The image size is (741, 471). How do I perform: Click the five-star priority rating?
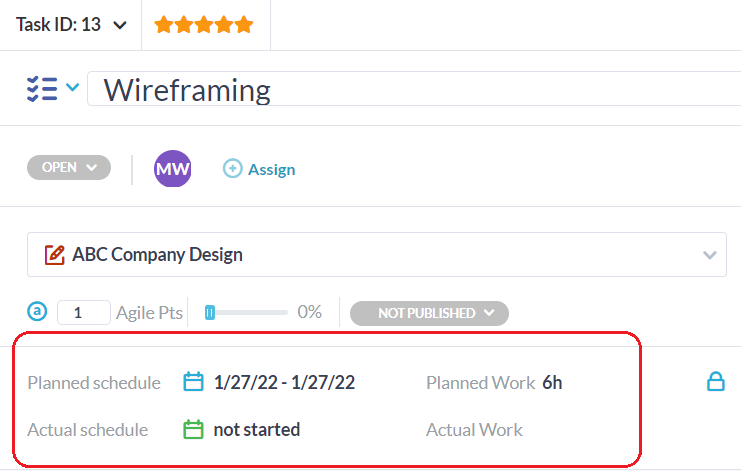pyautogui.click(x=204, y=24)
